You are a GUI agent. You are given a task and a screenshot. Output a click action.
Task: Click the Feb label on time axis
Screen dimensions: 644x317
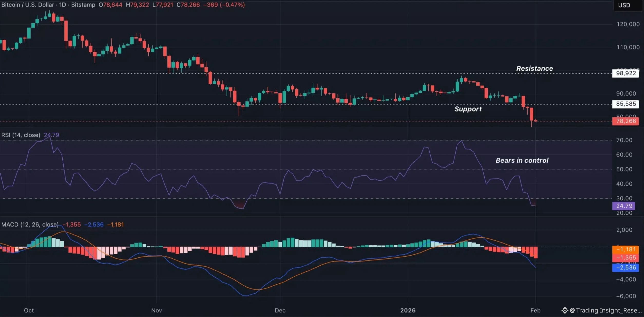tap(535, 310)
